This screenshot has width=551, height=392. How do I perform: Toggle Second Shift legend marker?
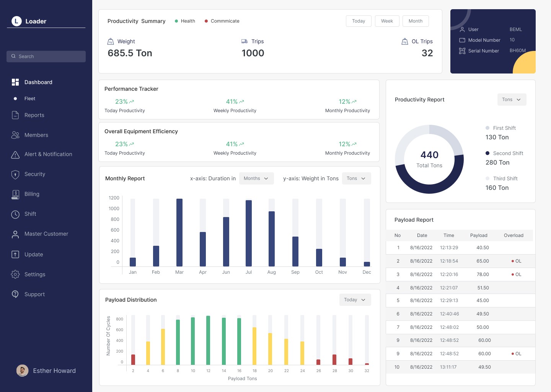tap(487, 153)
